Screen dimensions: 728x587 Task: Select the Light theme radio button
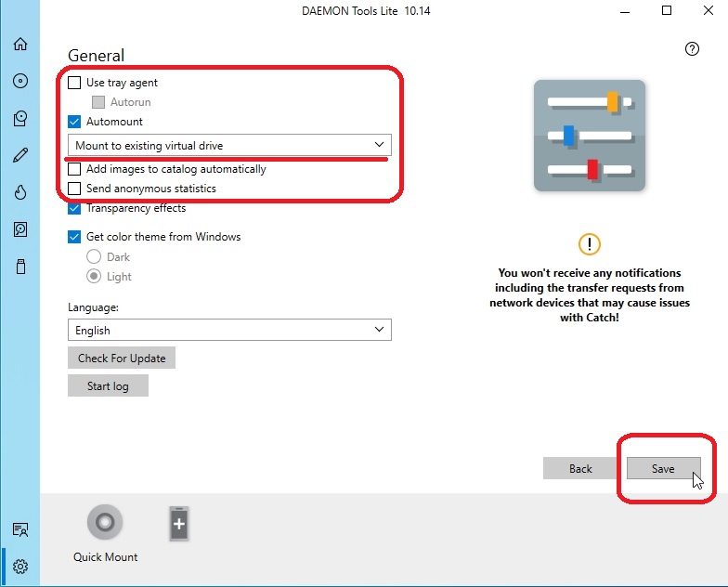point(94,276)
